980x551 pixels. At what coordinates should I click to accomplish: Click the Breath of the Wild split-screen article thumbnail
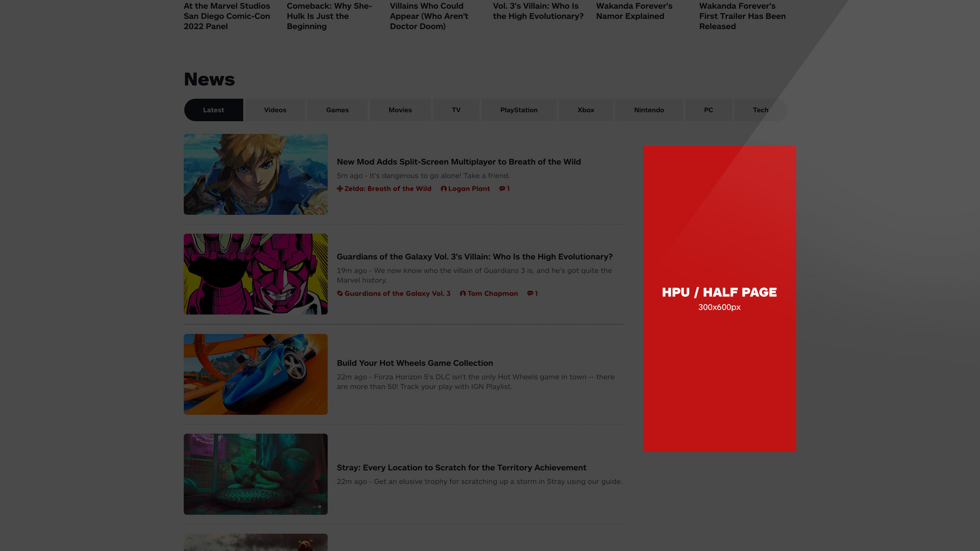pyautogui.click(x=255, y=174)
